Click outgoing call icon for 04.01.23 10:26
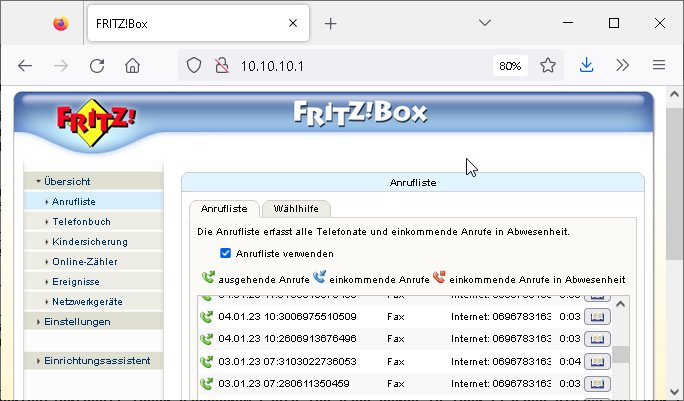 pyautogui.click(x=206, y=339)
